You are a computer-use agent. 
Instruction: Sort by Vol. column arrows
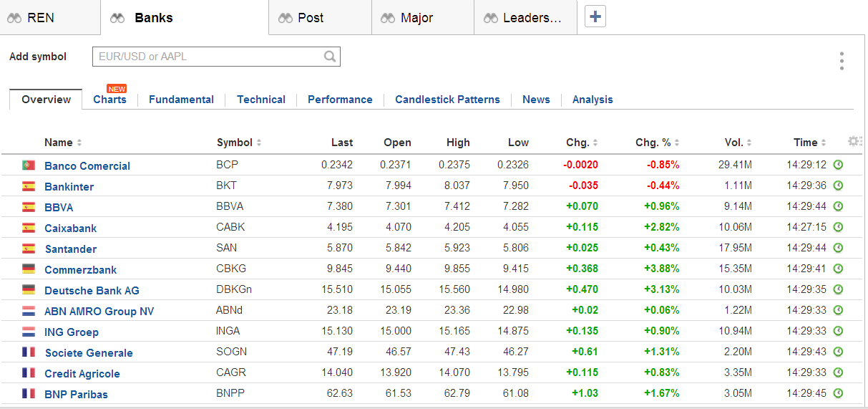click(749, 143)
